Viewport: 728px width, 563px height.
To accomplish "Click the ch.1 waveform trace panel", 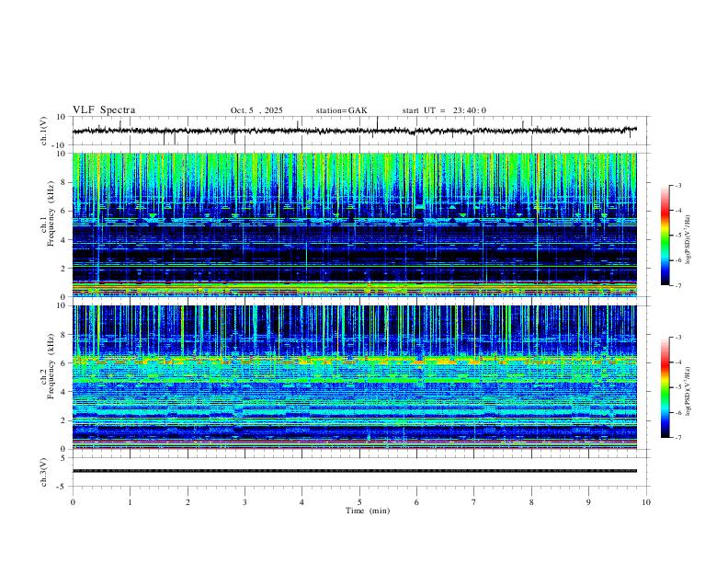I will pos(359,131).
